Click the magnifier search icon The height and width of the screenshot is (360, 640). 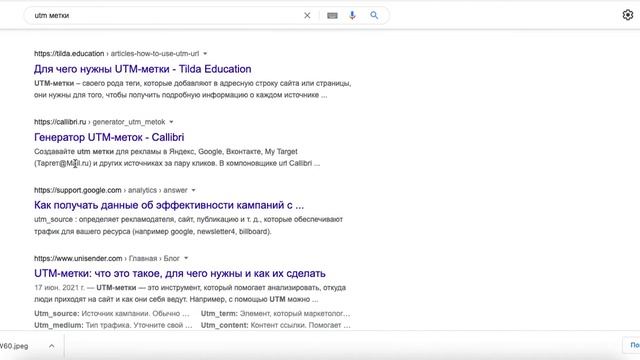(374, 16)
